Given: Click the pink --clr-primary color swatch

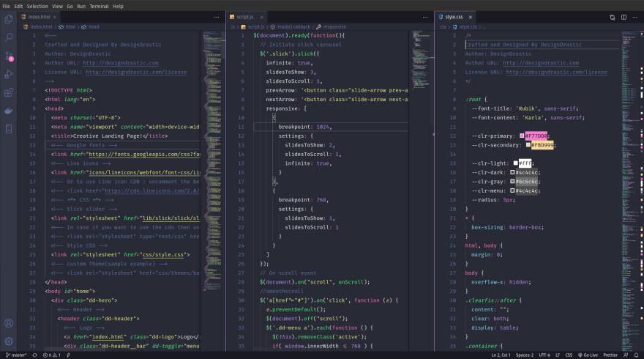Looking at the screenshot, I should coord(522,136).
